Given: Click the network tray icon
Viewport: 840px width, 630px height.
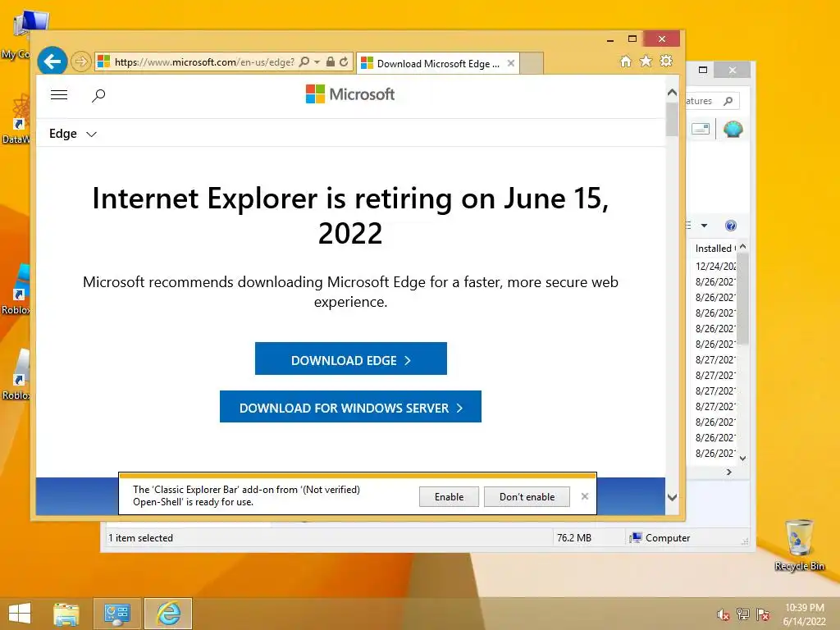Looking at the screenshot, I should tap(743, 614).
